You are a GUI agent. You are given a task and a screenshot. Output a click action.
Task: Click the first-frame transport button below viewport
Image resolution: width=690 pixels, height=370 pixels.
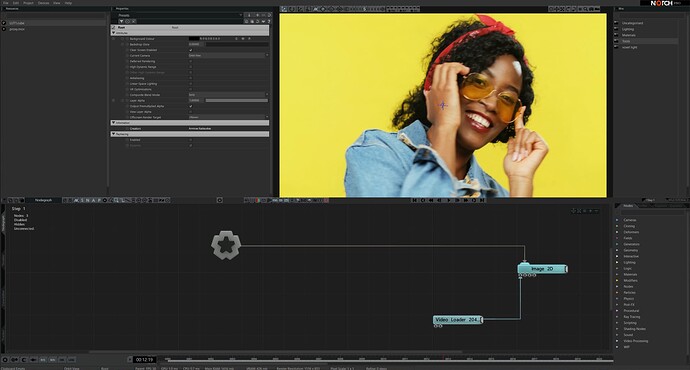(415, 200)
